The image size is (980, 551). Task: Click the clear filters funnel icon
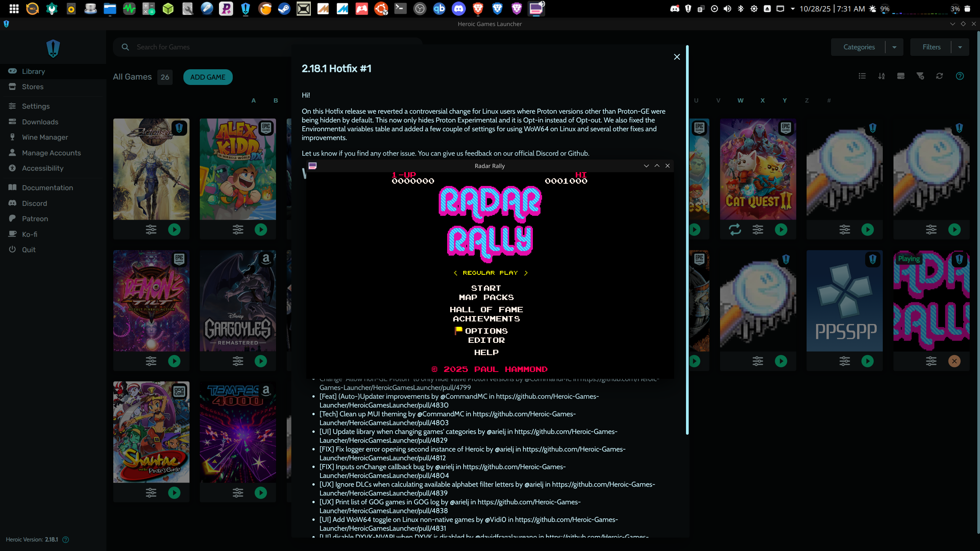click(x=920, y=76)
